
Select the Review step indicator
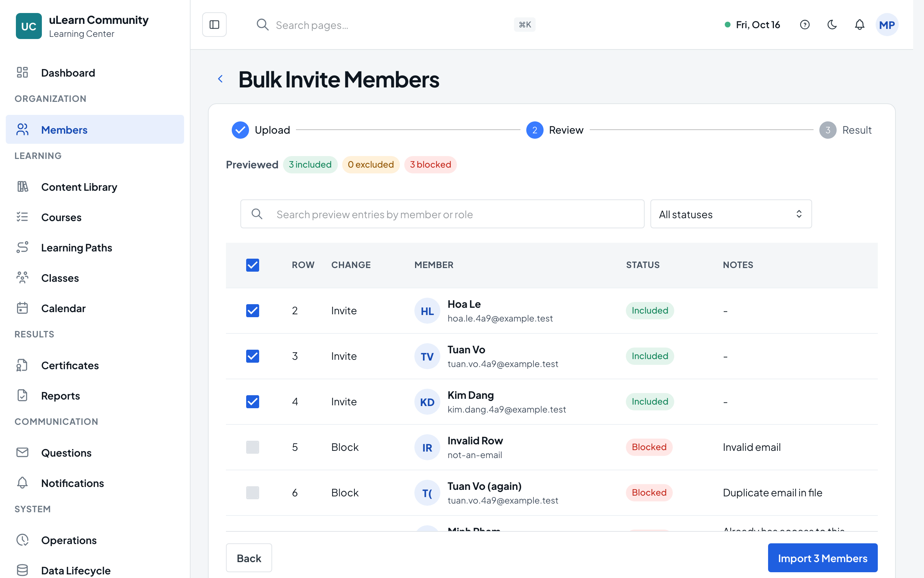(x=555, y=130)
